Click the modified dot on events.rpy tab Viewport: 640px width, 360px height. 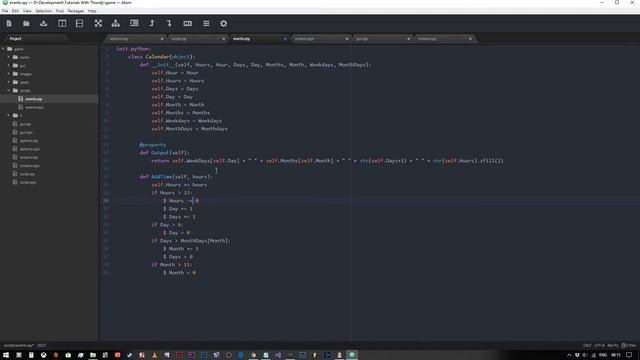point(285,39)
